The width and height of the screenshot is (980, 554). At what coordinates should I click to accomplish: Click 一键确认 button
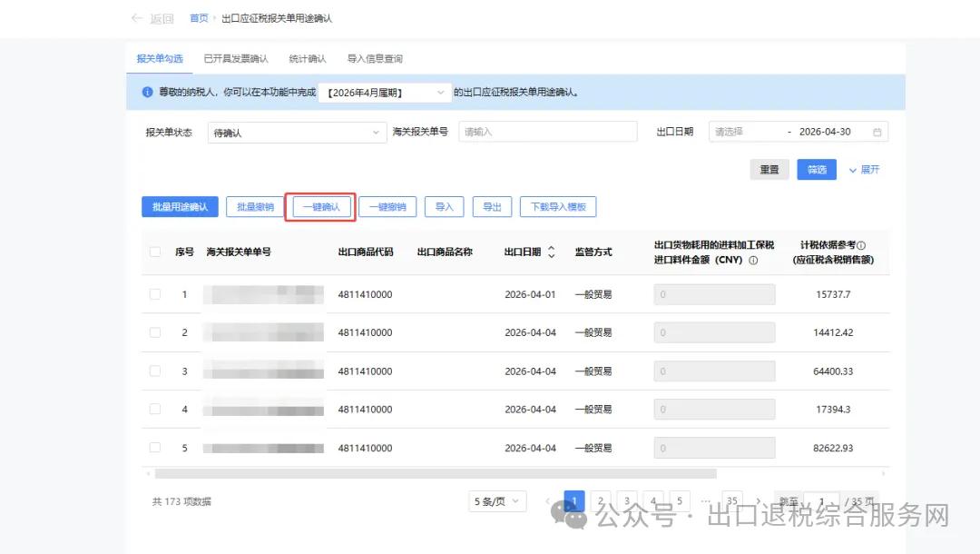[x=321, y=207]
